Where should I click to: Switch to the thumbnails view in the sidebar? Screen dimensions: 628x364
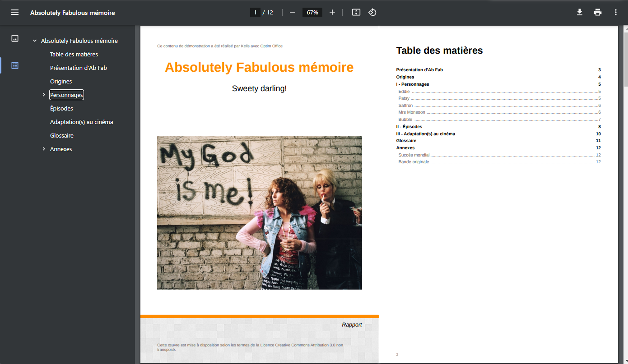(x=15, y=38)
